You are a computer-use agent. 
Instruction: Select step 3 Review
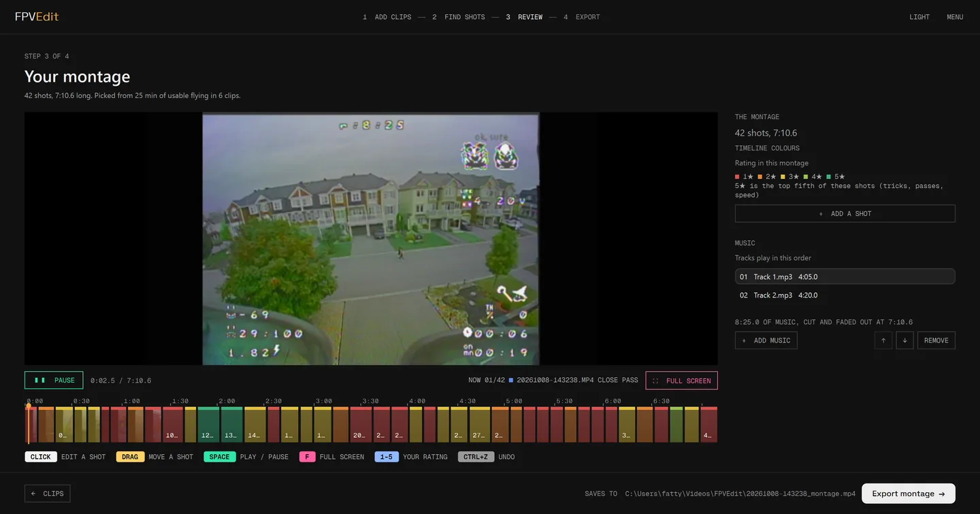point(524,17)
